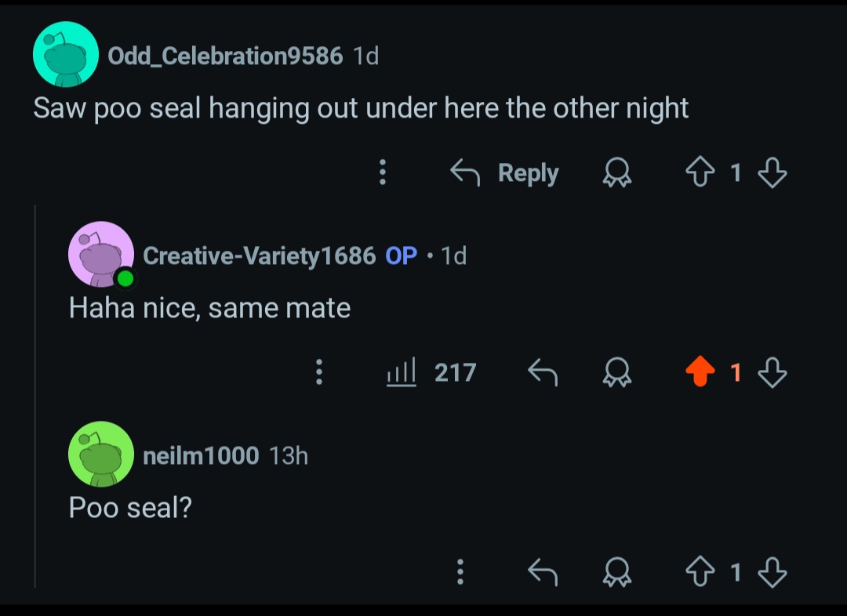Upvote neilm1000's "Poo seal?" comment
847x616 pixels.
[x=701, y=572]
